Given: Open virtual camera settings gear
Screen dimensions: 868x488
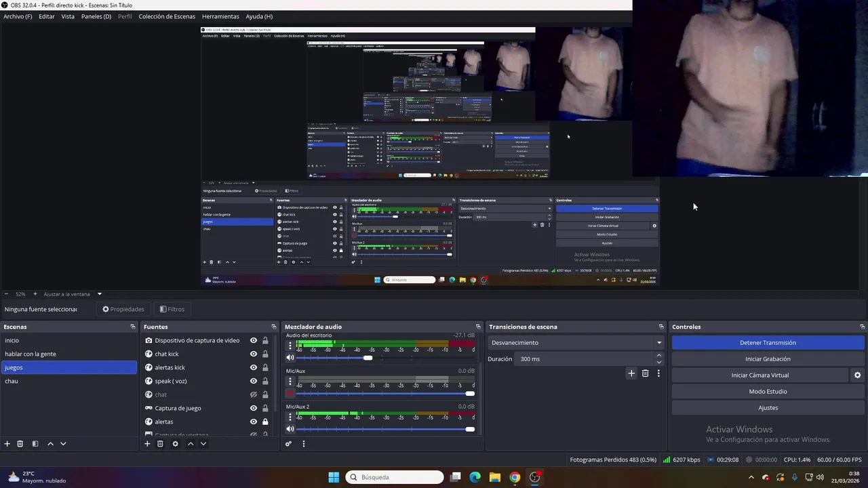Looking at the screenshot, I should click(857, 375).
